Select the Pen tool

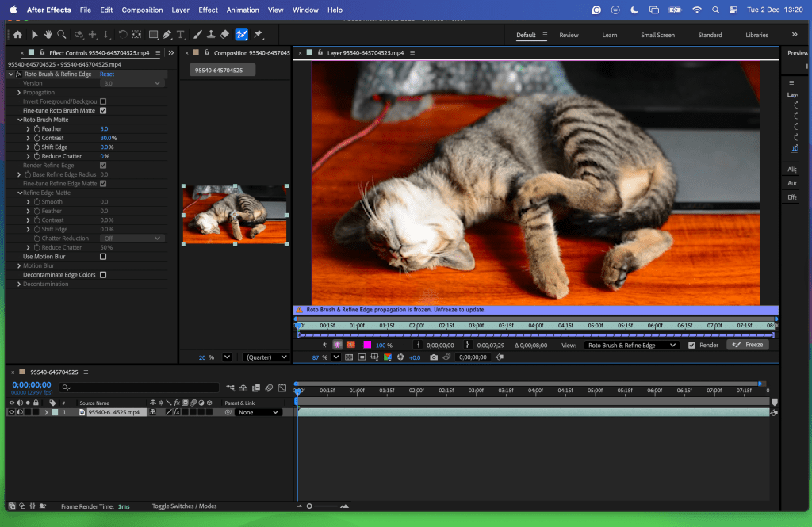[x=167, y=35]
